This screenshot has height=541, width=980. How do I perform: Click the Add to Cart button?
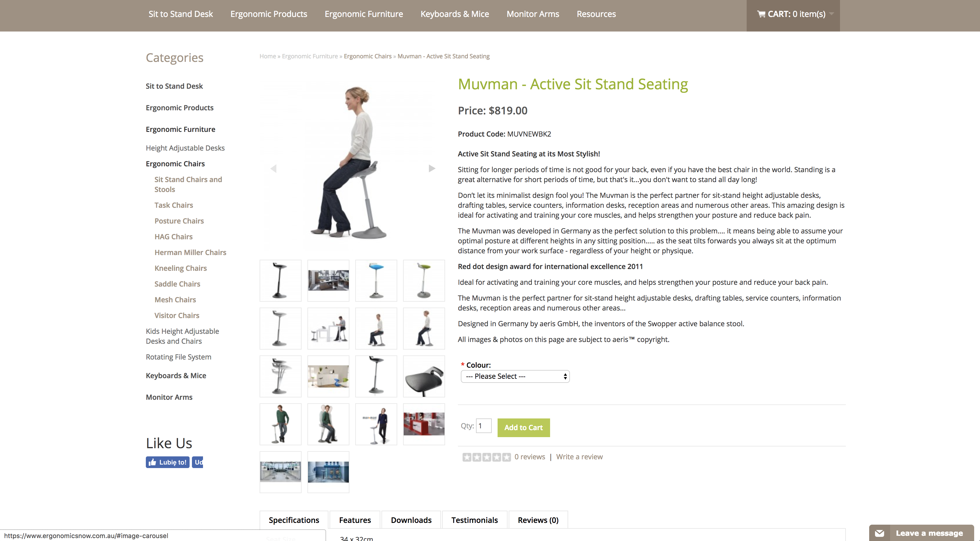(x=524, y=427)
